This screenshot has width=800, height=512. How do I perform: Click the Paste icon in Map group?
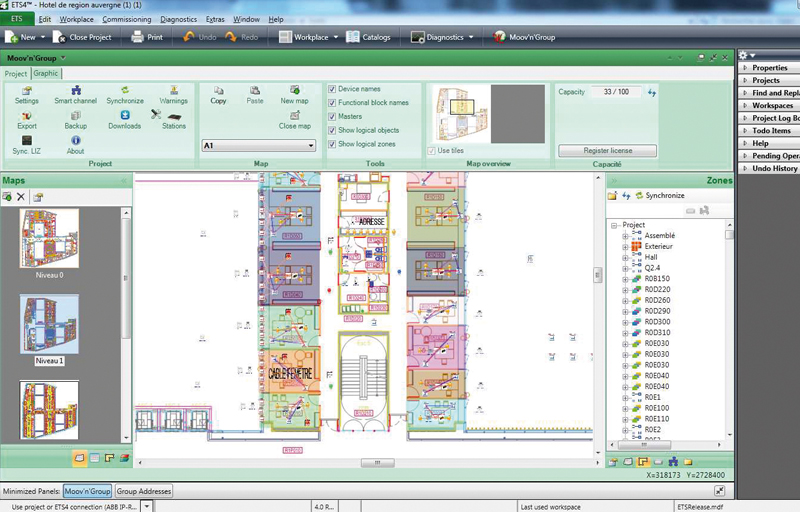point(255,95)
